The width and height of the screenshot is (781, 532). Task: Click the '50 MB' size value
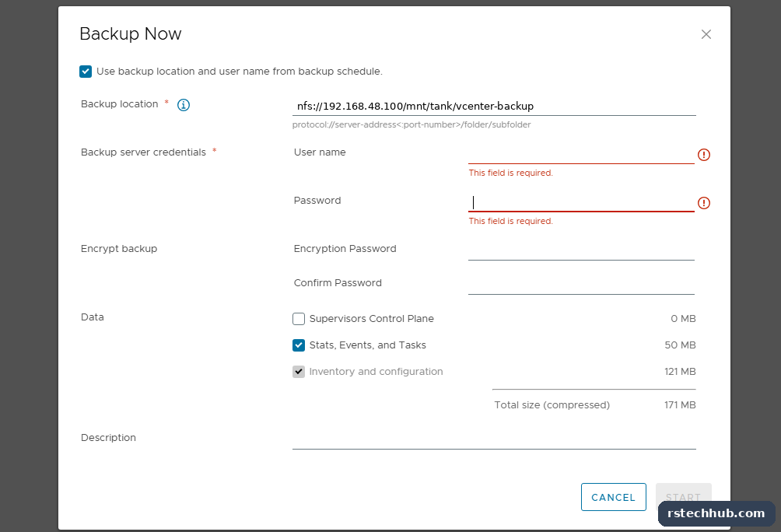[680, 345]
